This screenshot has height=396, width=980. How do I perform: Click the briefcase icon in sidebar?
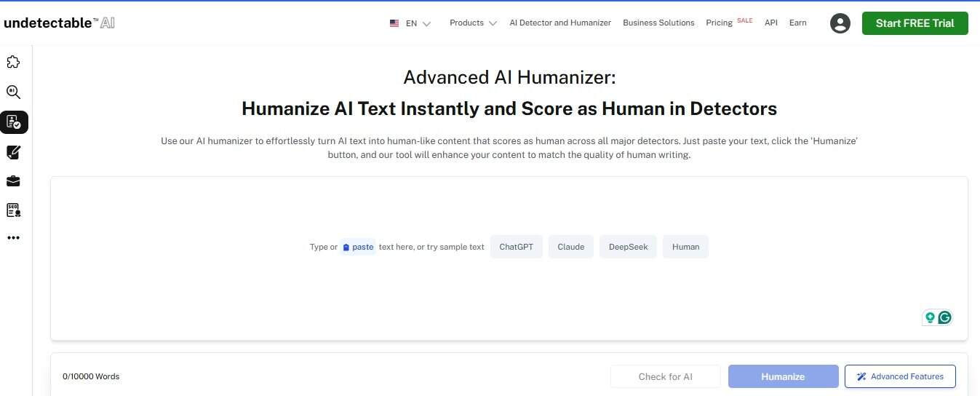coord(13,181)
